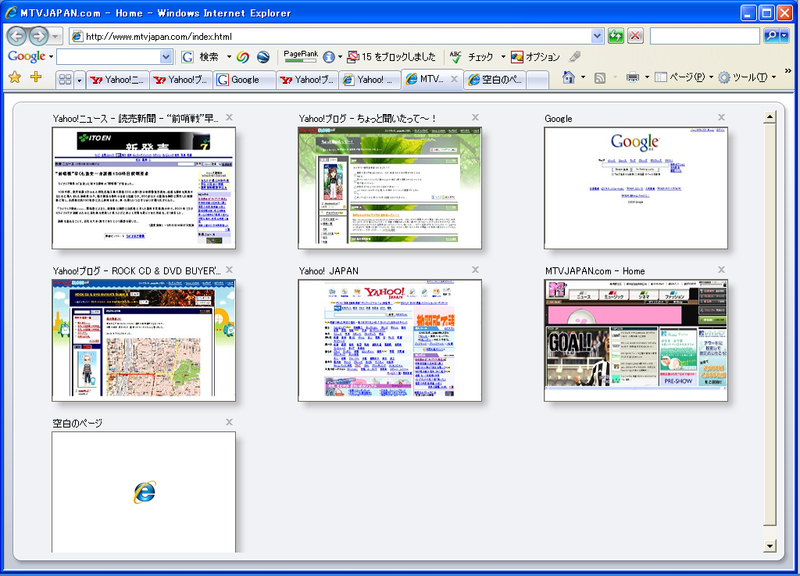The image size is (800, 576).
Task: Open a new tab with the empty tab button
Action: 537,80
